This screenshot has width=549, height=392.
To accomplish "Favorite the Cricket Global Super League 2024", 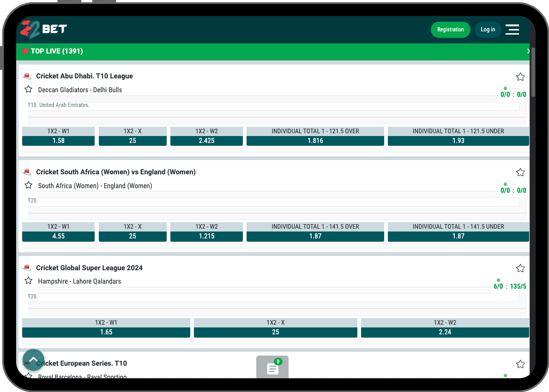I will [x=520, y=268].
